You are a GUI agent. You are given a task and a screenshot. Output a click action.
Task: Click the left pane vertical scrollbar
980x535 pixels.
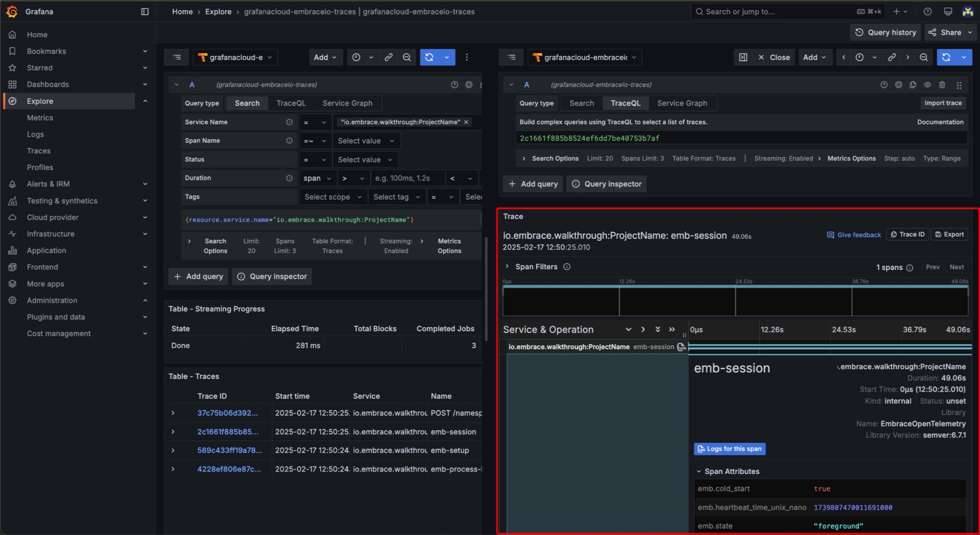point(486,289)
